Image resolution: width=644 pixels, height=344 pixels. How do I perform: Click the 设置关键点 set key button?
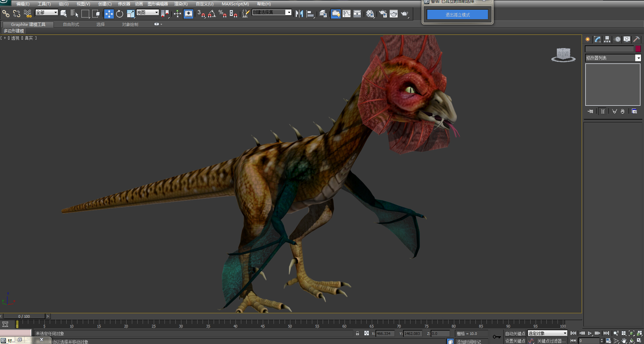click(x=515, y=341)
